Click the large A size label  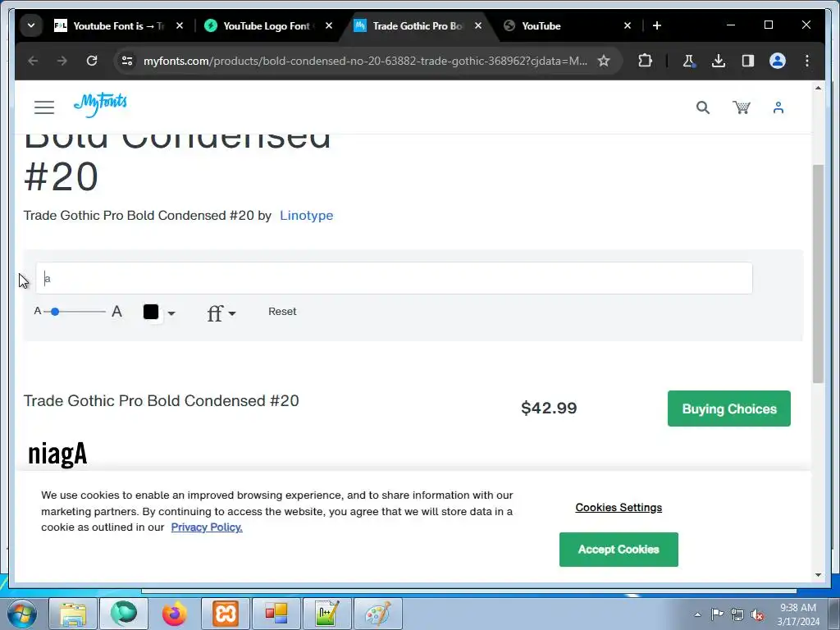point(116,311)
